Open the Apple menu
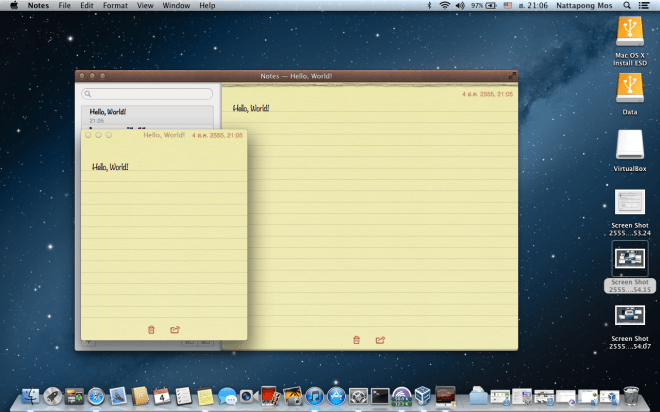660x412 pixels. [14, 6]
